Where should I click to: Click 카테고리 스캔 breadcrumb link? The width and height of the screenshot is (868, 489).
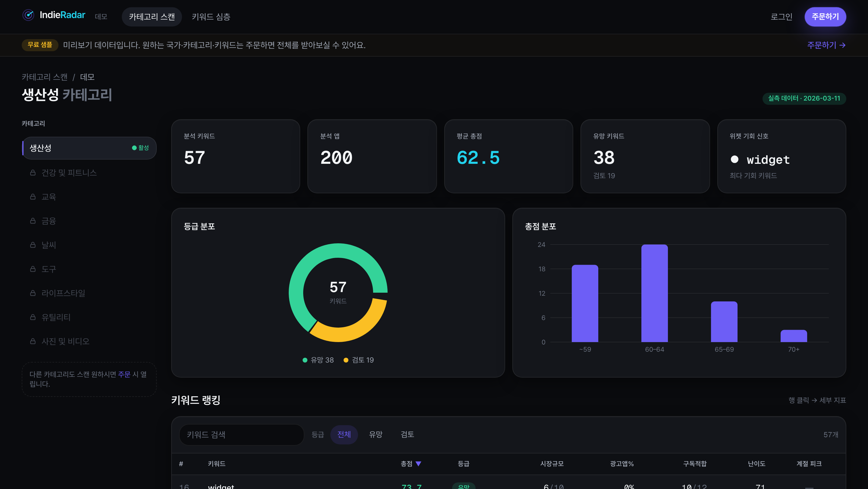click(x=45, y=77)
